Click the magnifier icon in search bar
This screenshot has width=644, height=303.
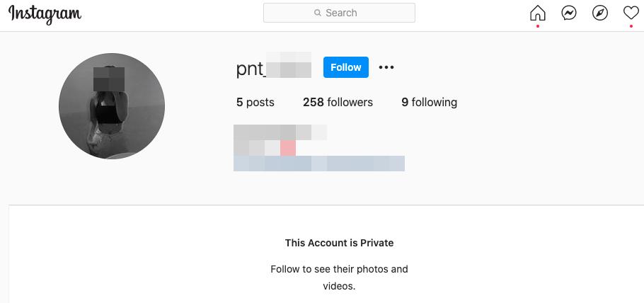pos(318,13)
